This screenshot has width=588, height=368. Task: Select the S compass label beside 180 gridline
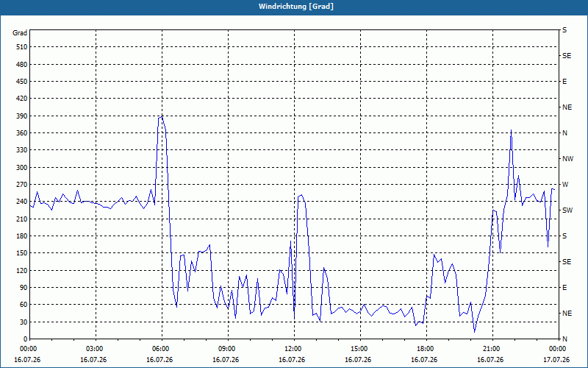coord(564,236)
